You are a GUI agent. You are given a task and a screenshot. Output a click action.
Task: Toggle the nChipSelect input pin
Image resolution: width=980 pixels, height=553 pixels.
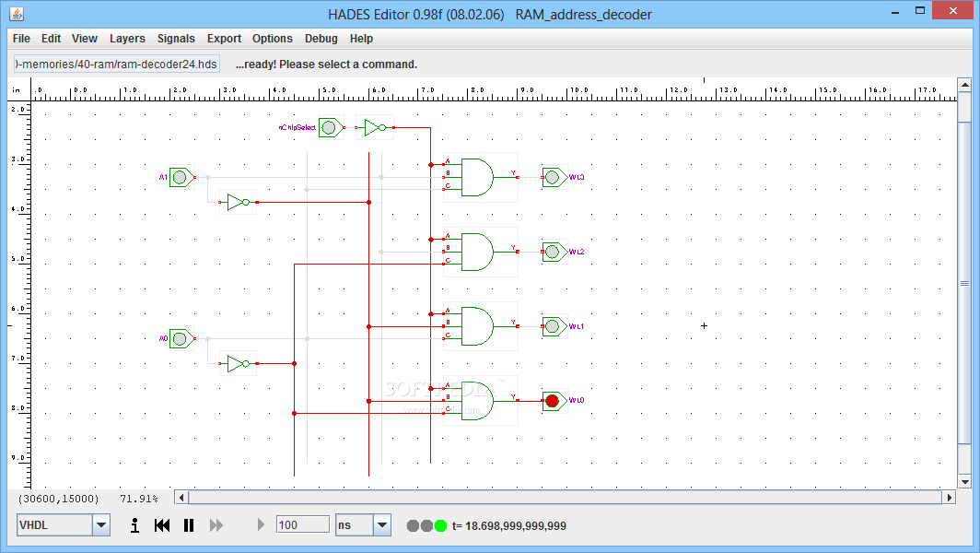coord(331,127)
